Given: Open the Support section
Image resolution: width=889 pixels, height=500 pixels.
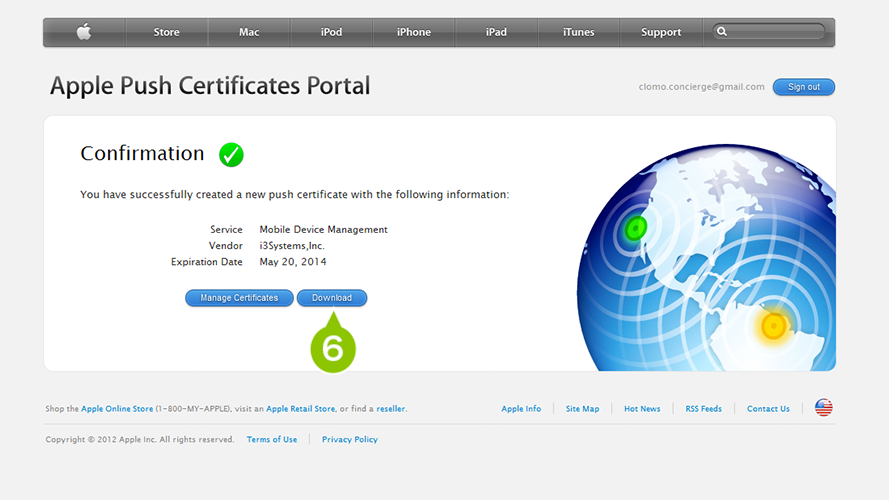Looking at the screenshot, I should [661, 32].
